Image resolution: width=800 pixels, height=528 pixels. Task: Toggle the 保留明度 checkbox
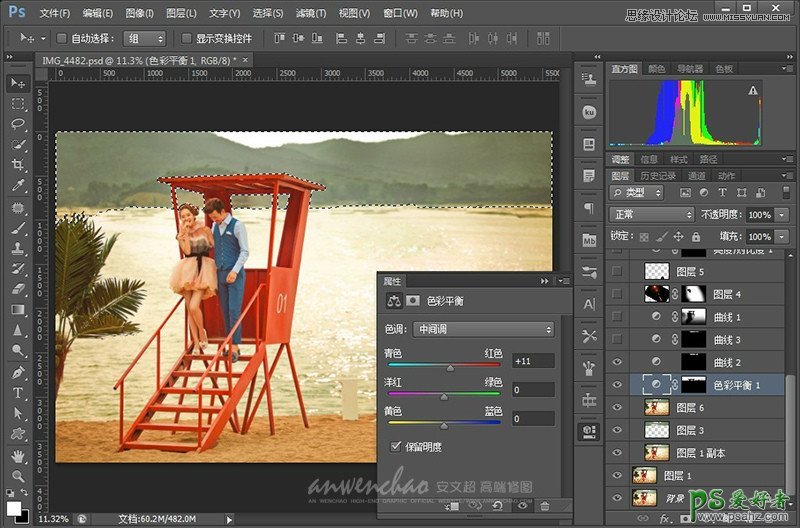(397, 447)
